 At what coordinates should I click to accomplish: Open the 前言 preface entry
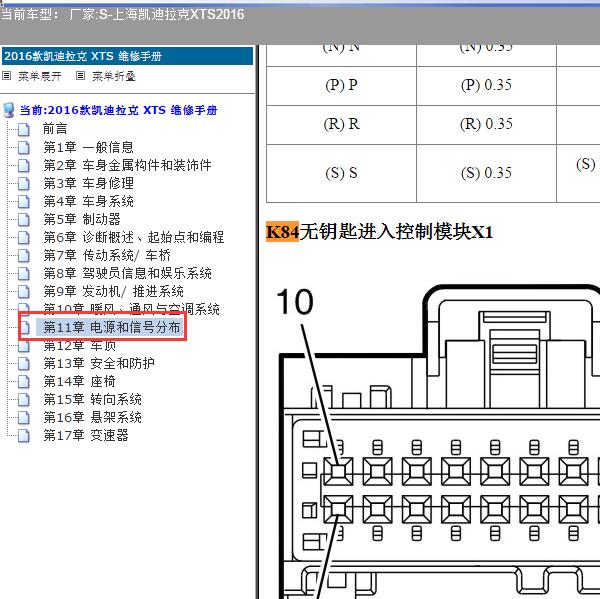tap(55, 129)
